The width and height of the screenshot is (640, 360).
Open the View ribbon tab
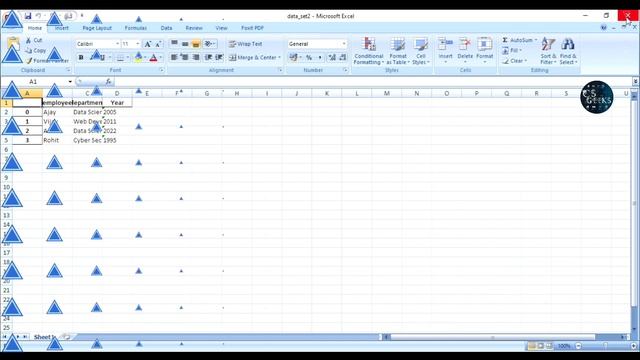click(221, 28)
